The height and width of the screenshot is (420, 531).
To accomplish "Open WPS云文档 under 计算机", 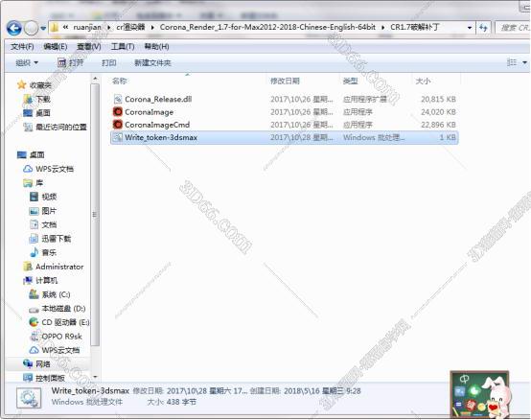I will click(x=55, y=350).
